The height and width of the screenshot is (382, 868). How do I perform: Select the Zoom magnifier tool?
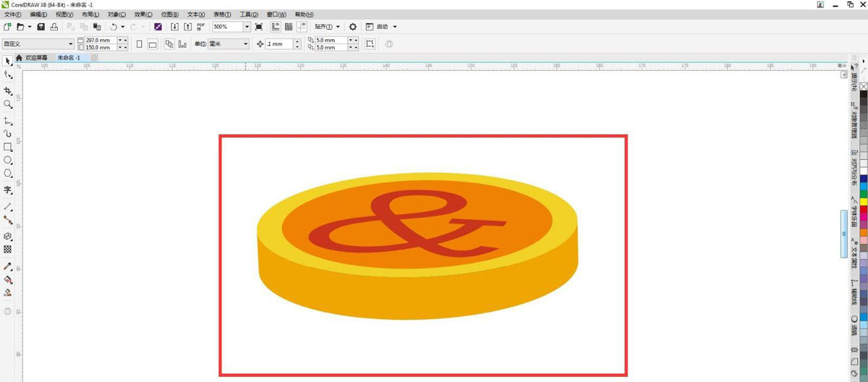click(8, 104)
